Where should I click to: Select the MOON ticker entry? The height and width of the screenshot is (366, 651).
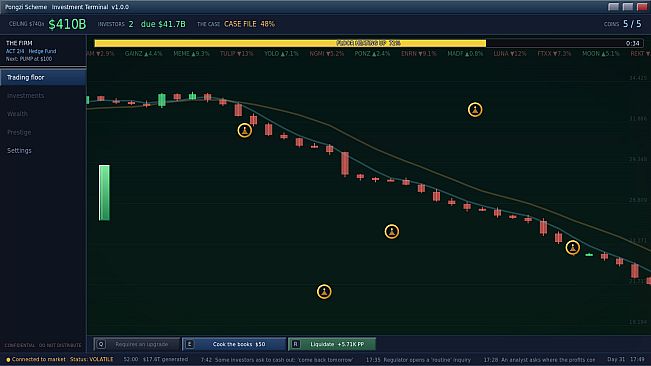tap(600, 54)
